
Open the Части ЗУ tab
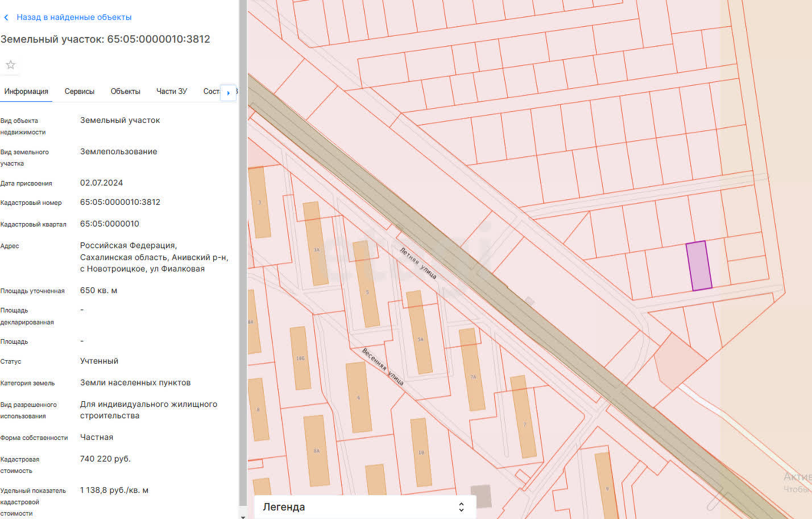(x=171, y=92)
